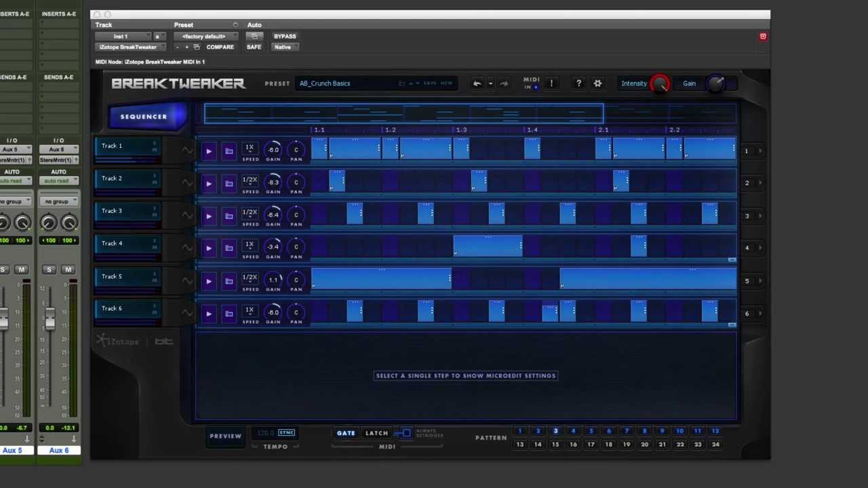
Task: Click the previous preset minus button
Action: pos(178,47)
